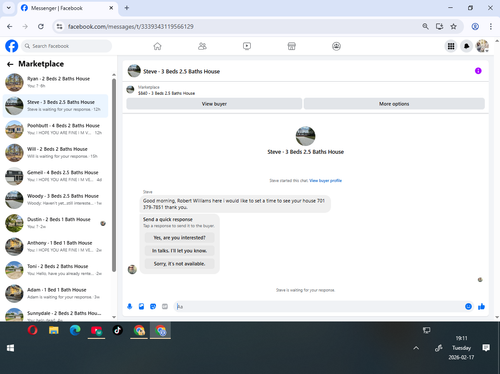Send quick response 'Sorry, it's not available.'
Viewport: 500px width, 374px height.
[x=179, y=264]
